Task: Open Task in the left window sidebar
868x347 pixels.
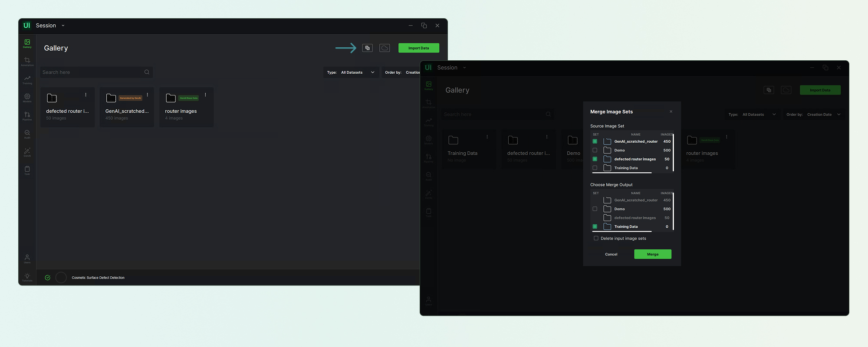Action: [x=27, y=170]
